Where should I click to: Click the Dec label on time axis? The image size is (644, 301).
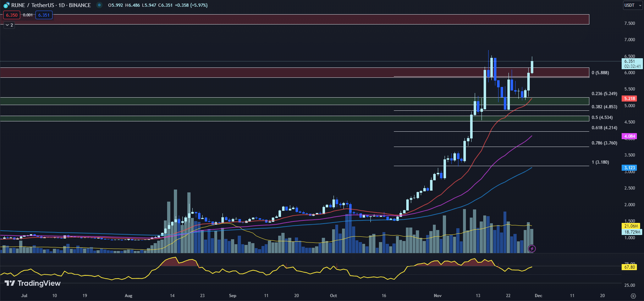tap(538, 296)
